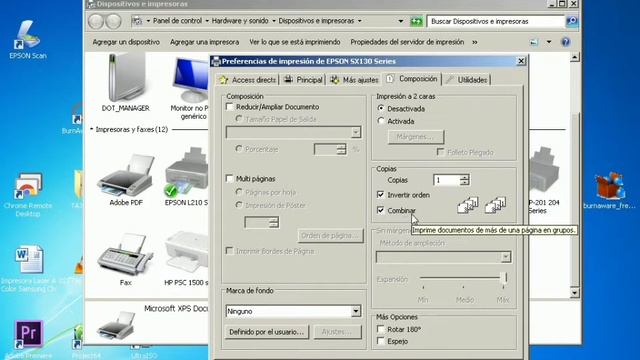Screen dimensions: 640x360
Task: Open the Marca de fondo Ninguno dropdown
Action: pos(356,311)
